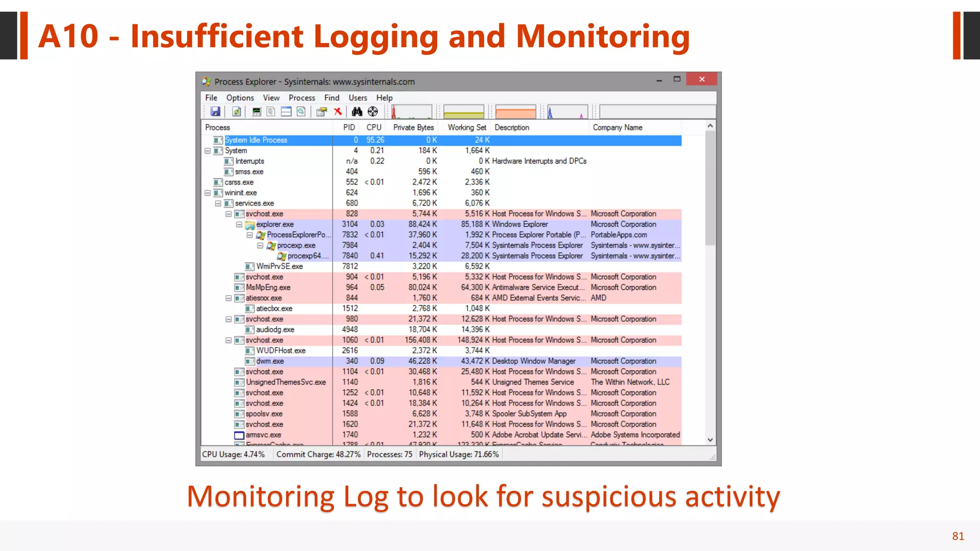Sort by the Company Name column header

click(x=635, y=128)
